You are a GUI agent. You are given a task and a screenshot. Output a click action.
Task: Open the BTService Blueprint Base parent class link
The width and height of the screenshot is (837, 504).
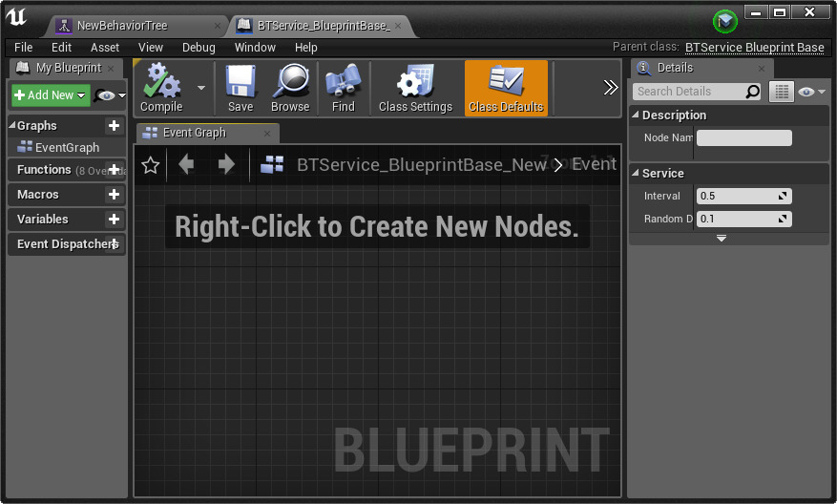click(754, 47)
